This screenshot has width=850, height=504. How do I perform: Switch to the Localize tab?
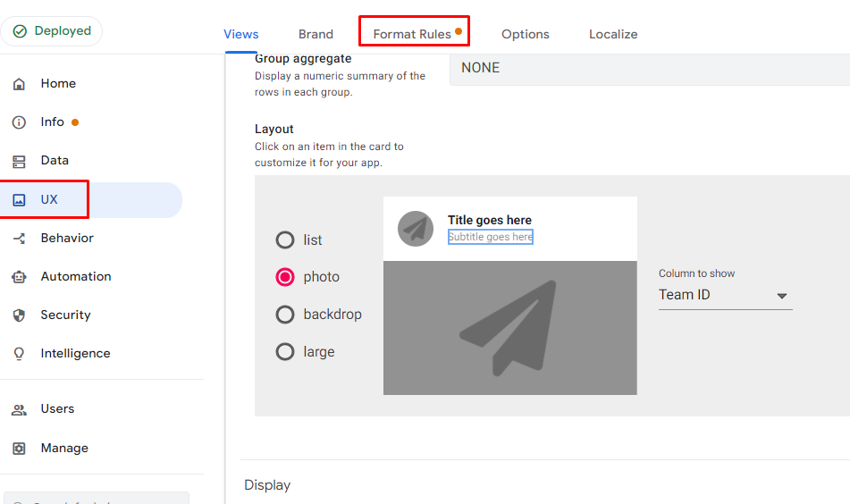tap(613, 34)
